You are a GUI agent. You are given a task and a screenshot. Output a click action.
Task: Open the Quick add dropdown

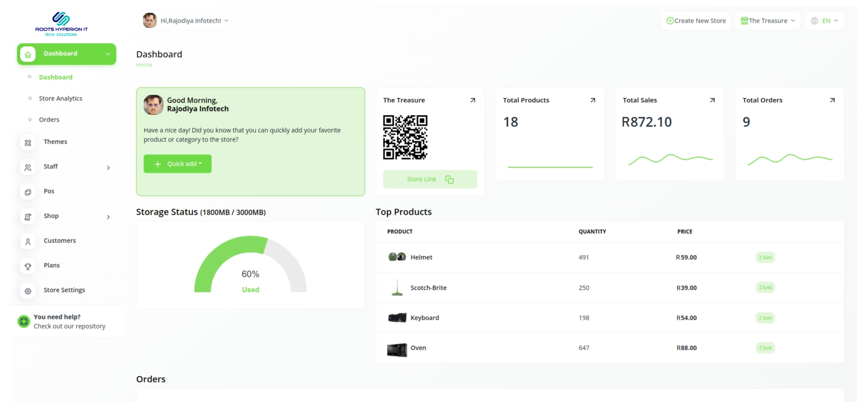click(x=178, y=164)
